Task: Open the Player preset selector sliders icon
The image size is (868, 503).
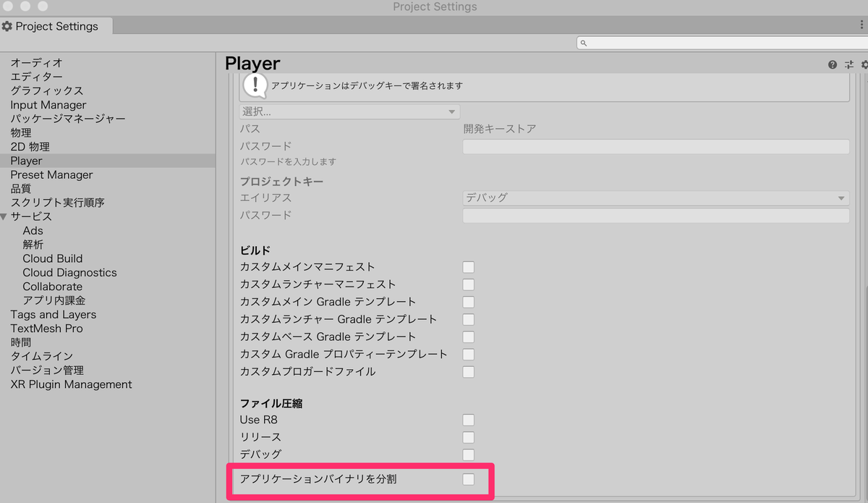Action: [x=849, y=64]
